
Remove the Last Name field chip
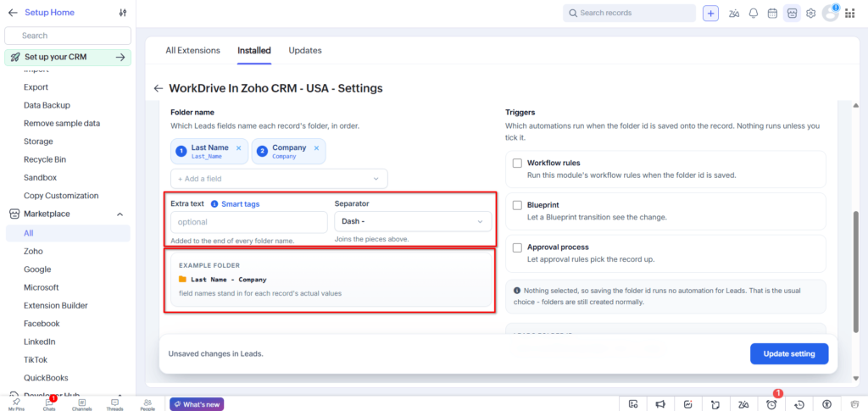[238, 147]
